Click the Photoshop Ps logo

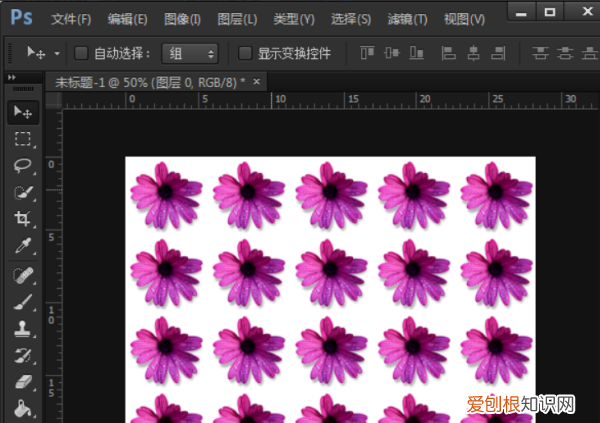(21, 17)
